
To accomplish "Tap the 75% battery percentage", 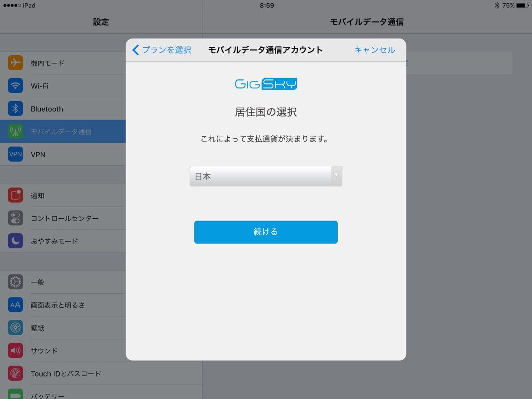I will tap(508, 6).
